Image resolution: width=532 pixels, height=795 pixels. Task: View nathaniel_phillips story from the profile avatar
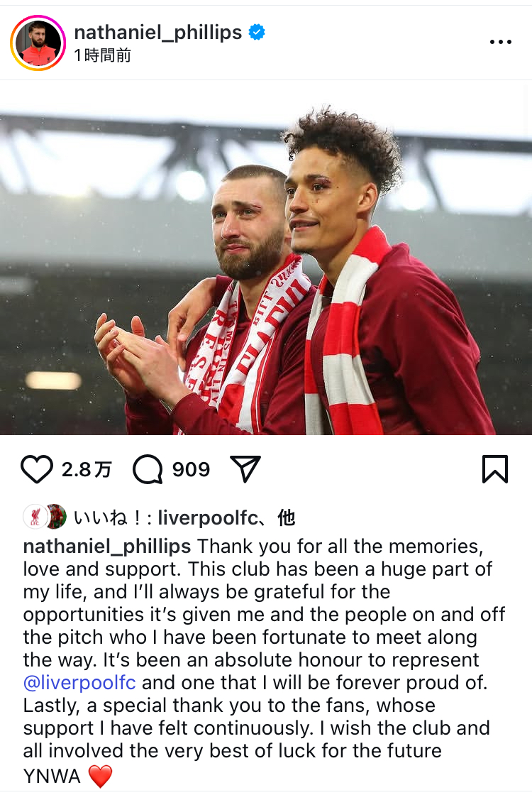[38, 43]
